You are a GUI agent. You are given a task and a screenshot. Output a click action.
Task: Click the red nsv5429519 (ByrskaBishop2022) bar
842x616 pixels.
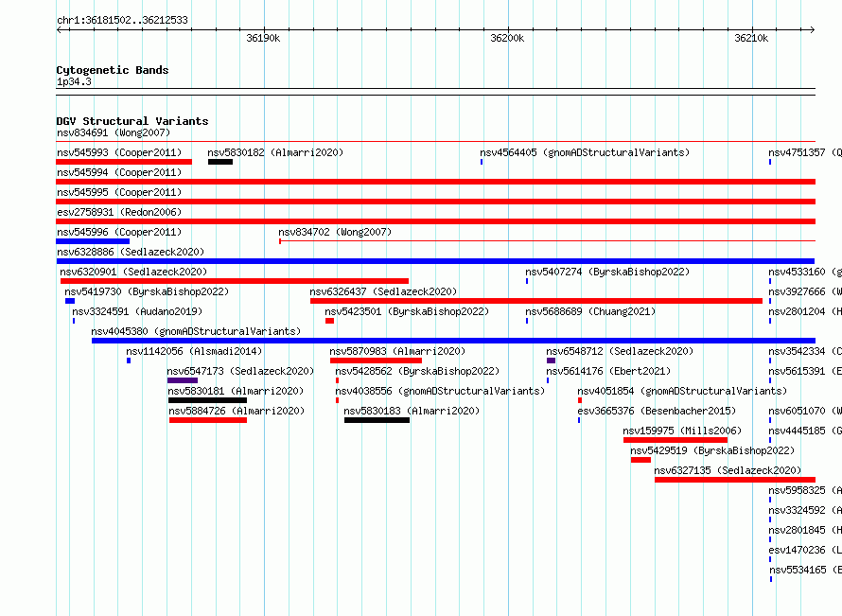pyautogui.click(x=640, y=460)
